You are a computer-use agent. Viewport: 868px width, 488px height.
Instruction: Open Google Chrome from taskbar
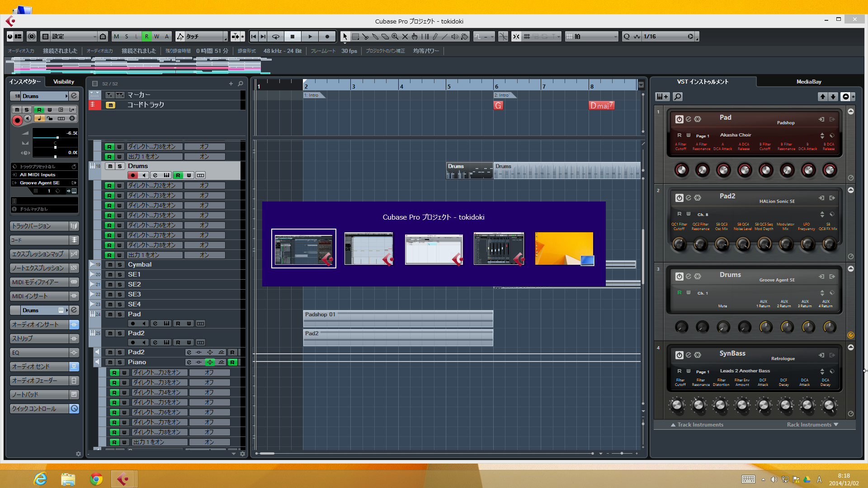click(96, 479)
